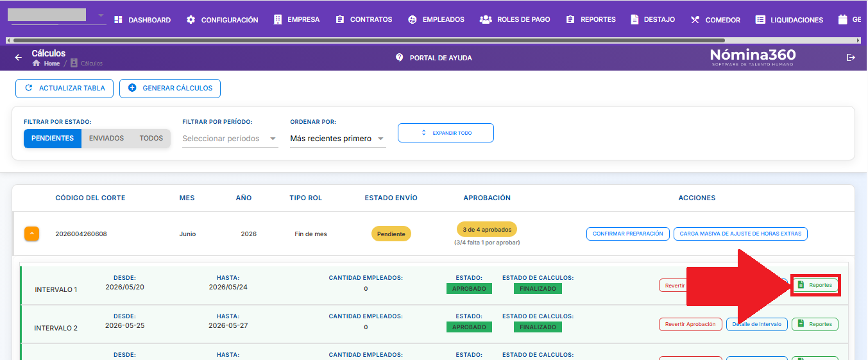This screenshot has width=868, height=360.
Task: Open the Portal de Ayuda help icon
Action: (400, 58)
